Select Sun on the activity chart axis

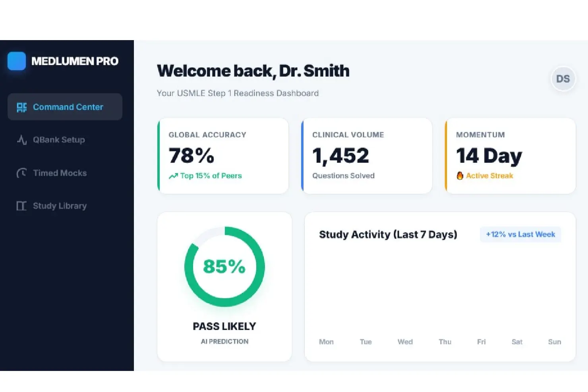[x=555, y=342]
